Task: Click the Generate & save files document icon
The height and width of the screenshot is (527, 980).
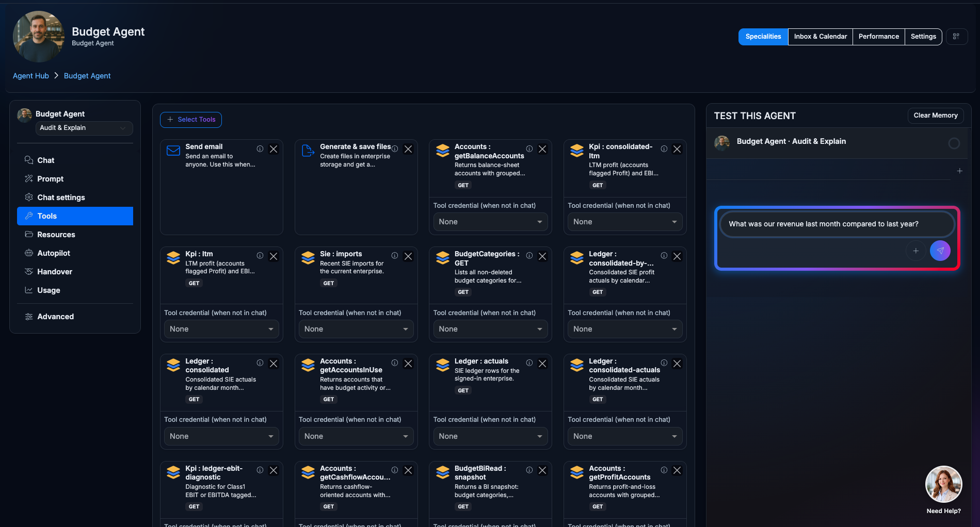Action: tap(308, 151)
